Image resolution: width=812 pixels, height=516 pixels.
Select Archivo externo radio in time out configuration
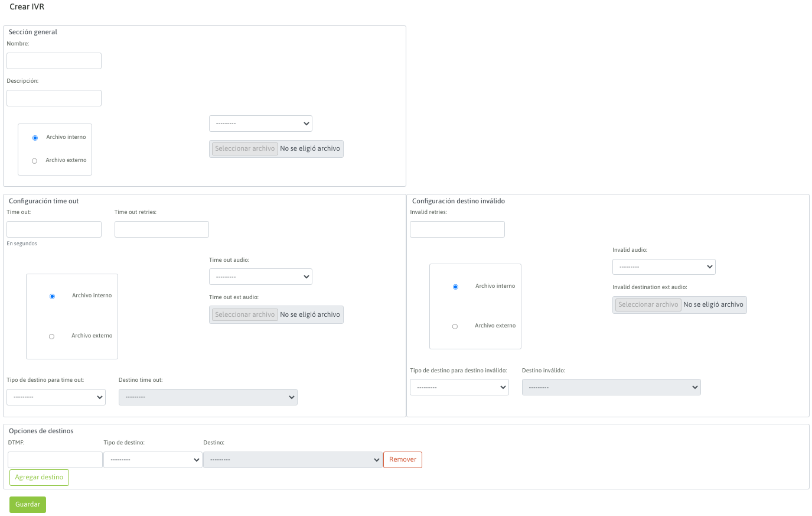tap(51, 336)
